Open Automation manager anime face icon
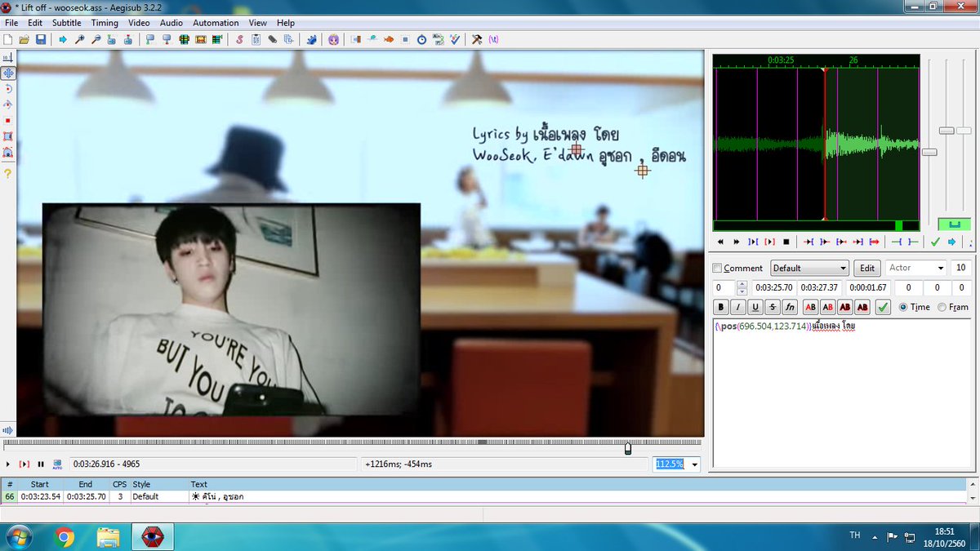The width and height of the screenshot is (980, 551). (333, 39)
